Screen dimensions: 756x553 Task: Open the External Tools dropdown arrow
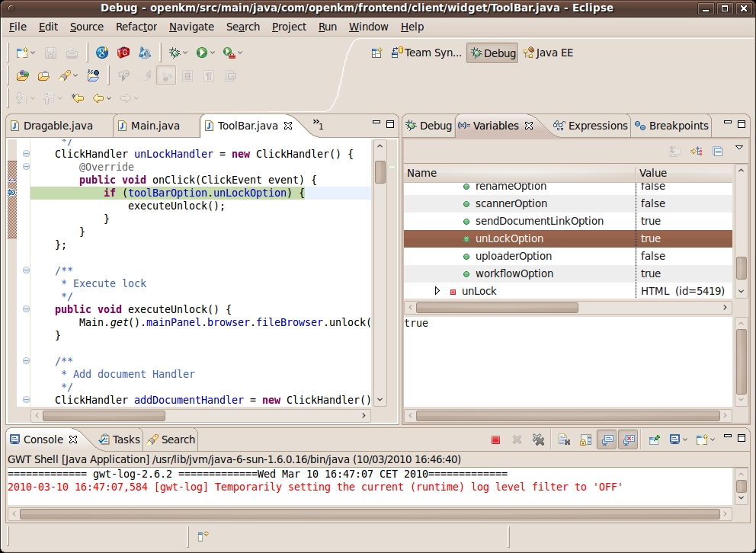click(239, 53)
